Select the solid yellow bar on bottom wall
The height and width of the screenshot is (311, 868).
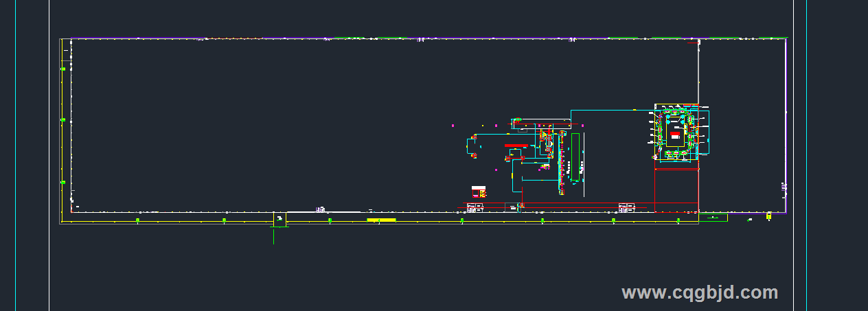(381, 220)
